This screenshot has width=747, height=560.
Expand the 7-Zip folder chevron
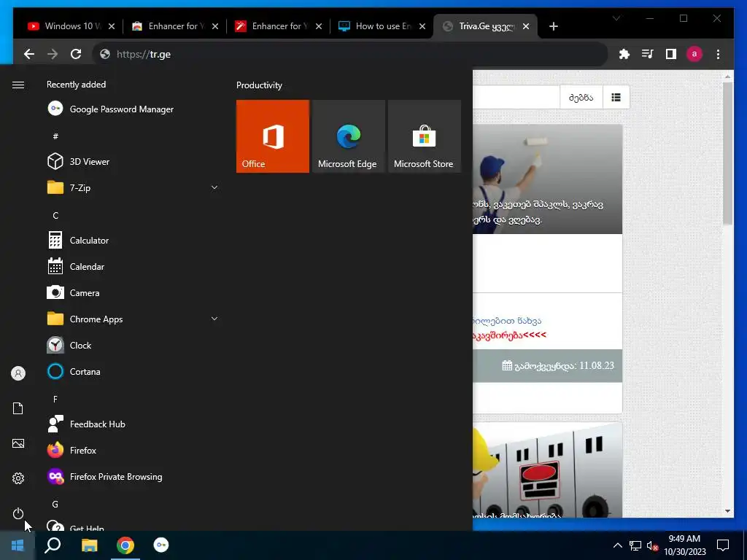point(214,187)
